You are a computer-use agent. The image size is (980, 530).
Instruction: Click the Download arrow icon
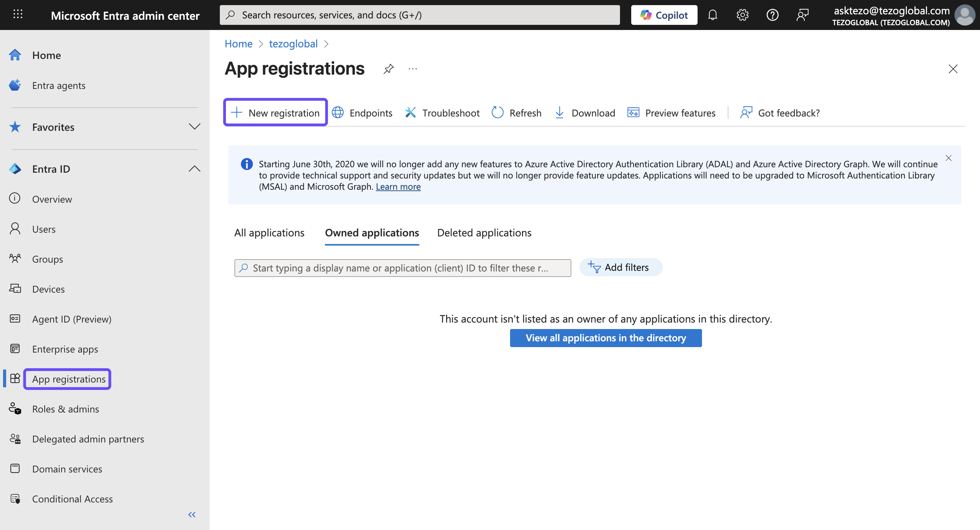560,113
